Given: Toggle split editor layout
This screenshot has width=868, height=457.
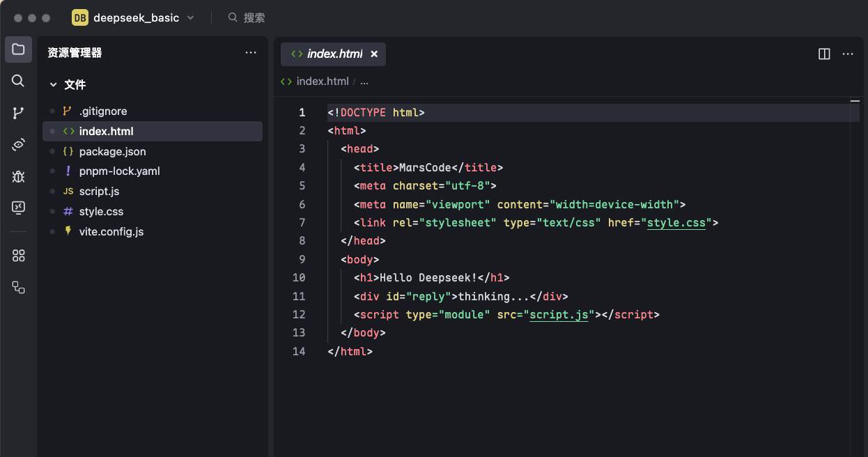Looking at the screenshot, I should (824, 54).
